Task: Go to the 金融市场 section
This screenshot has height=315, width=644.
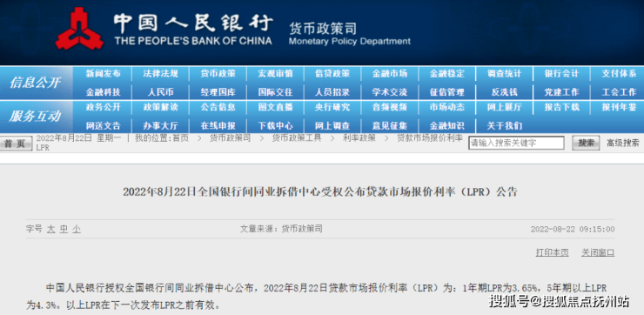Action: coord(390,74)
